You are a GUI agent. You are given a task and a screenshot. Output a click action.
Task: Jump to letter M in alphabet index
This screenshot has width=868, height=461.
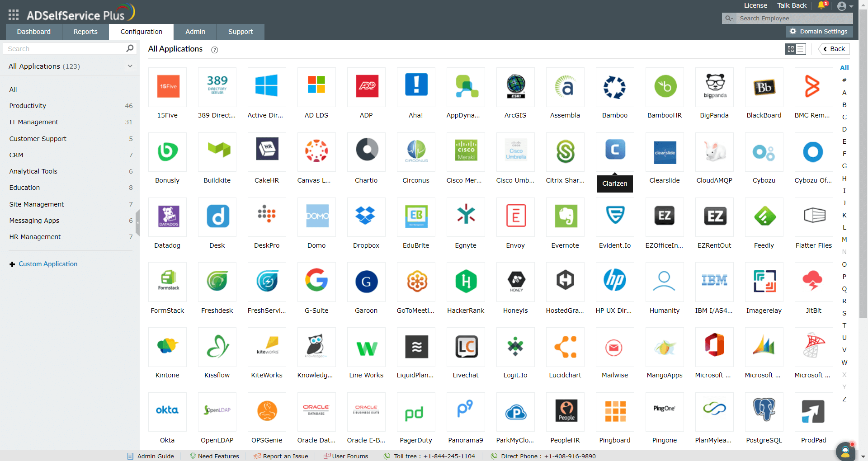(x=844, y=240)
